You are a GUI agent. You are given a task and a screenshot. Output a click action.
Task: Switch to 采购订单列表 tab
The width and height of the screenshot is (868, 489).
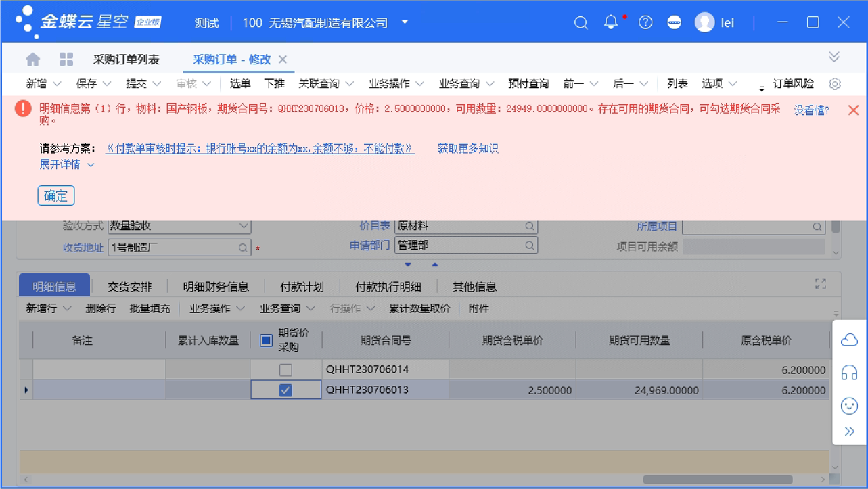(x=127, y=60)
